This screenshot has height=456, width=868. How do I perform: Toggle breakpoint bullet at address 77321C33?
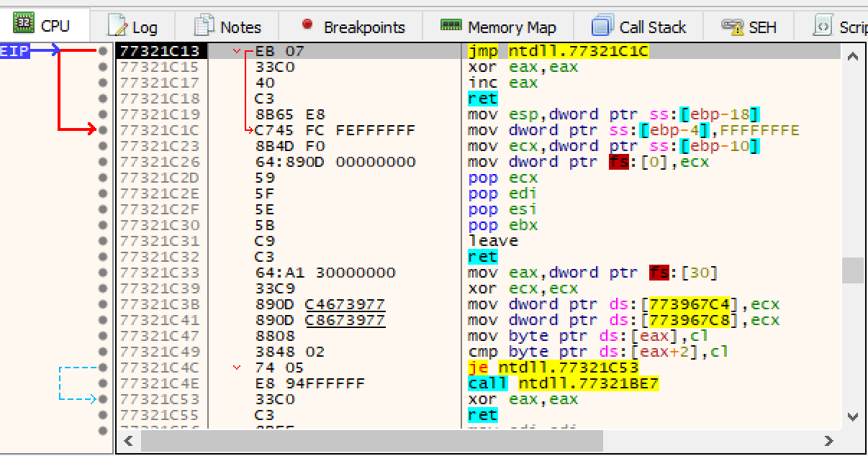pyautogui.click(x=104, y=273)
